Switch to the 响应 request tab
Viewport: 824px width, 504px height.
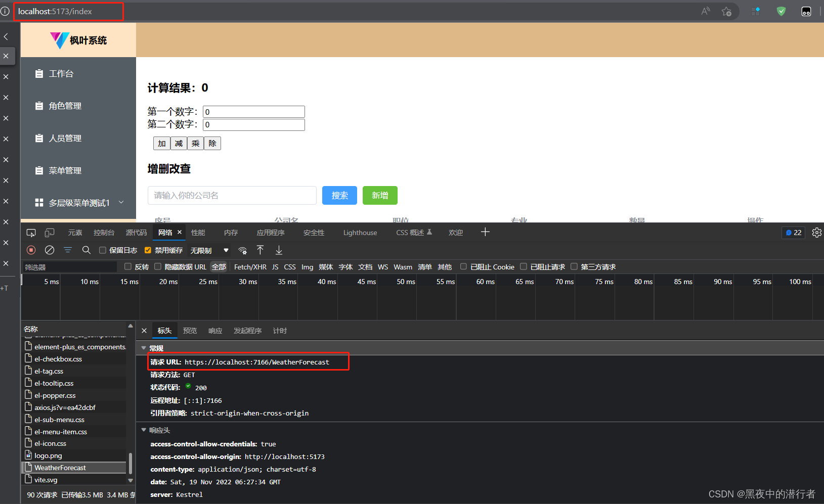(x=215, y=331)
